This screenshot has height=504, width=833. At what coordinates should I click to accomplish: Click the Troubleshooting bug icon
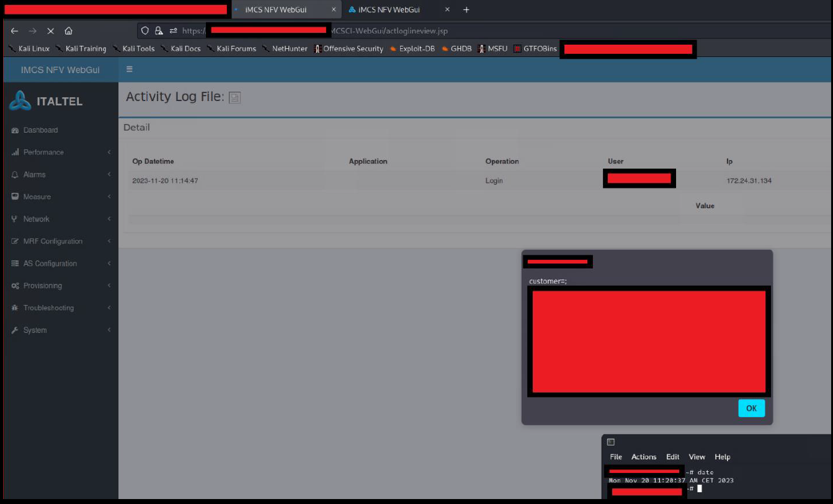[15, 308]
